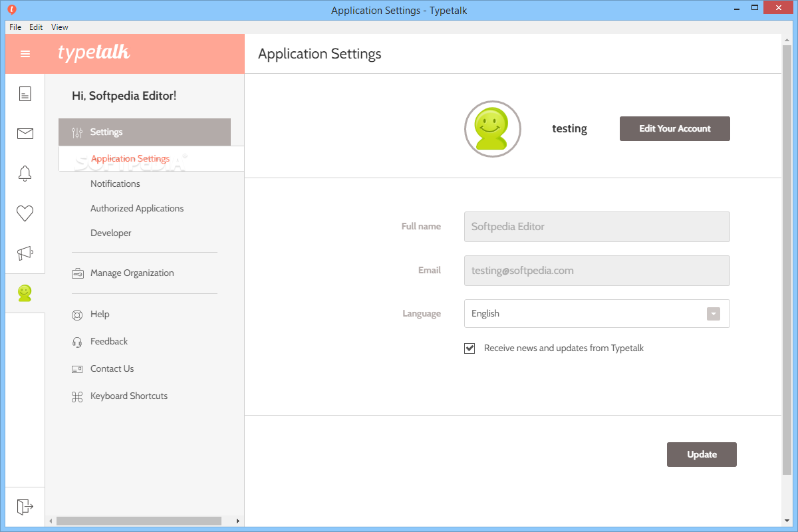Open the topics document icon in sidebar
Viewport: 798px width, 532px height.
click(25, 94)
